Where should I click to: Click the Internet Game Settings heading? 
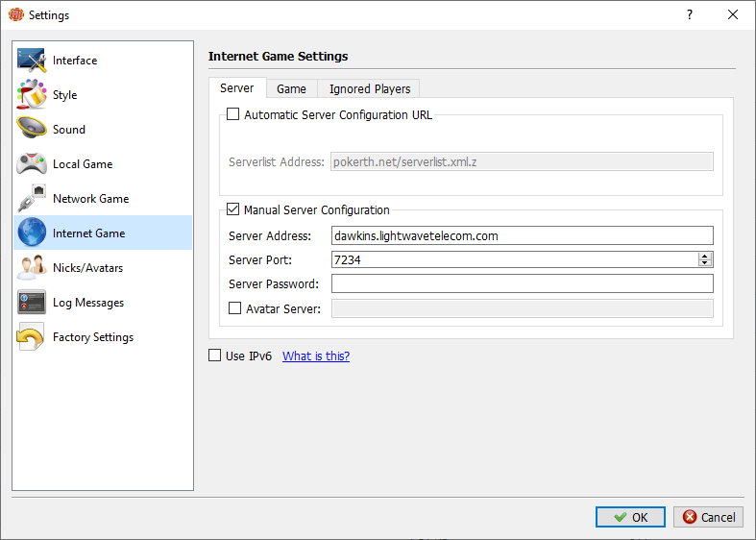278,57
